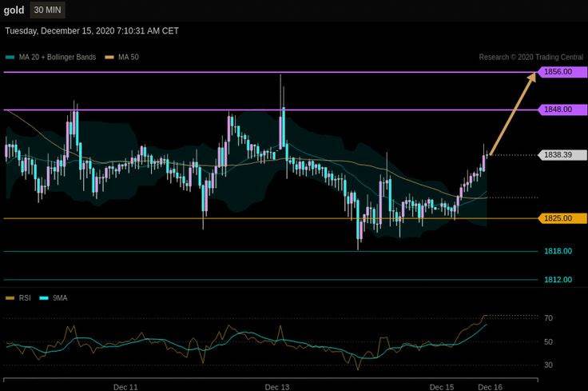Click the Dec 13 date axis label
This screenshot has height=391, width=588.
[x=277, y=387]
